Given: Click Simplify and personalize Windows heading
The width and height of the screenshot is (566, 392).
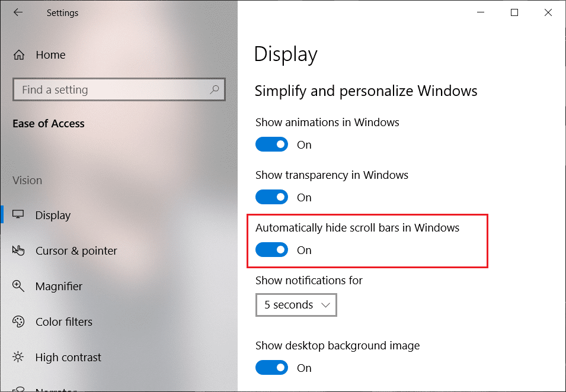Looking at the screenshot, I should tap(366, 91).
